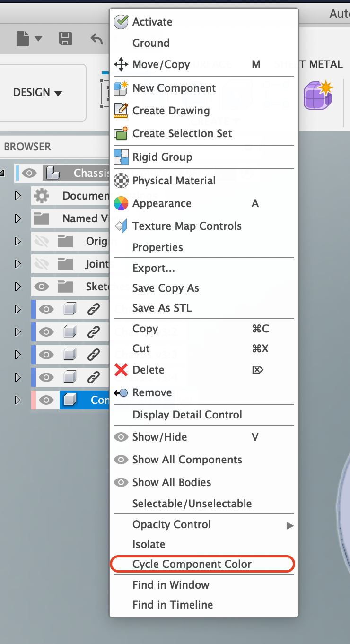The height and width of the screenshot is (644, 350).
Task: Click the Appearance color wheel icon
Action: (122, 203)
